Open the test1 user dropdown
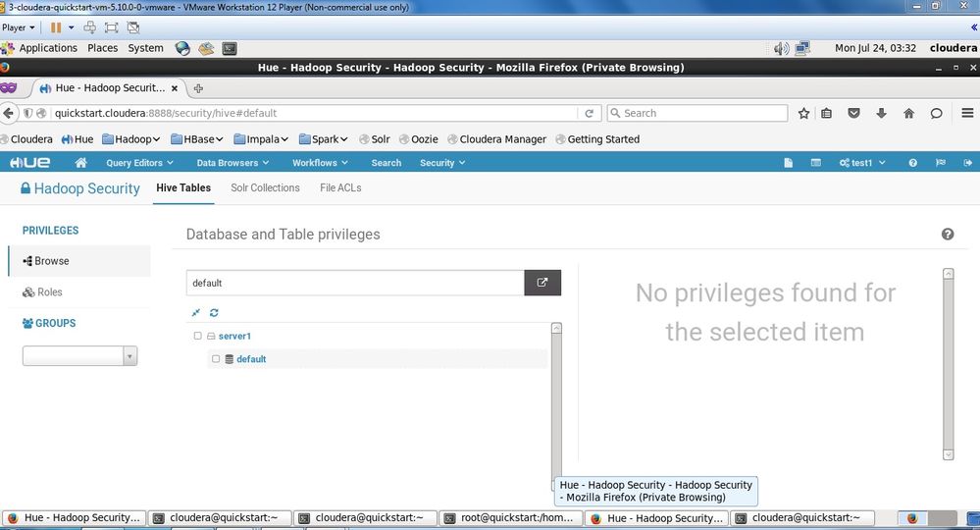 862,163
